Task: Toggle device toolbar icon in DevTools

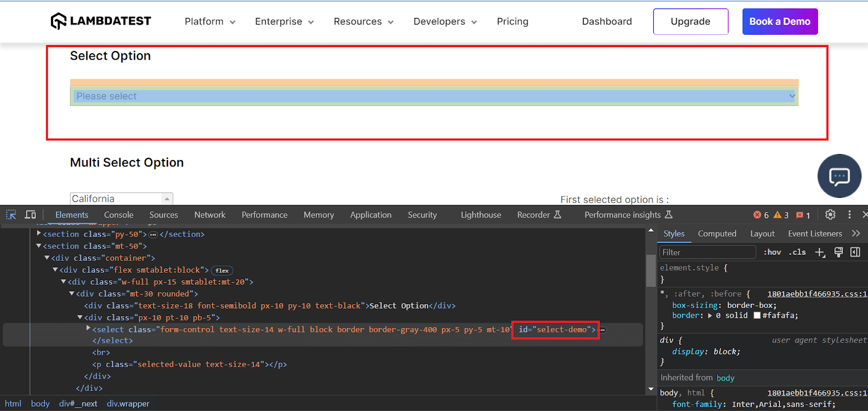Action: pyautogui.click(x=30, y=215)
